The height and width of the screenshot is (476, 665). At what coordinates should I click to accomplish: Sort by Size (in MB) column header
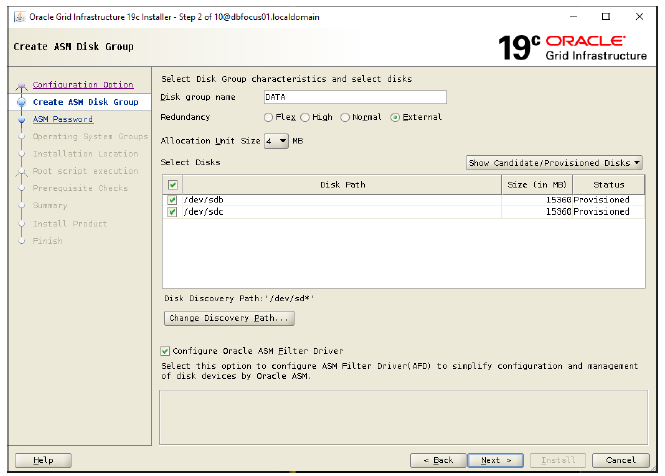tap(537, 185)
